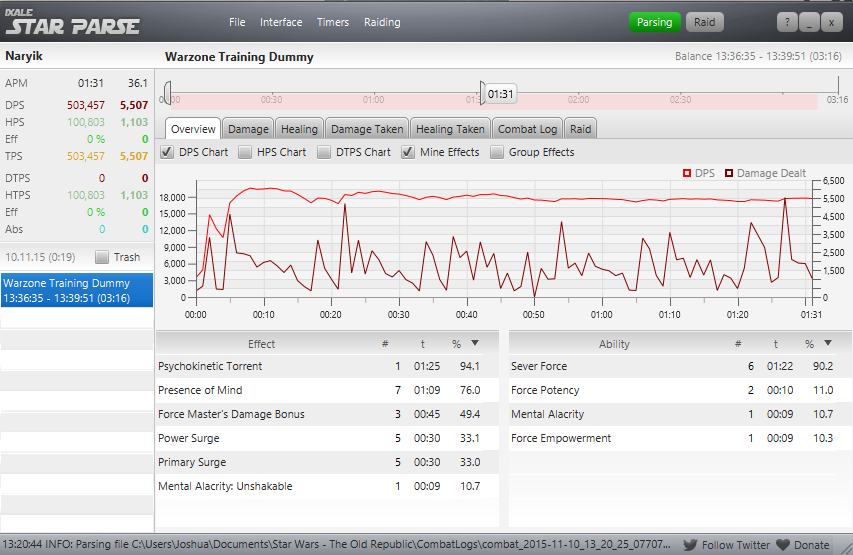Click the StarParse logo
Screen dimensions: 853x555
72,22
